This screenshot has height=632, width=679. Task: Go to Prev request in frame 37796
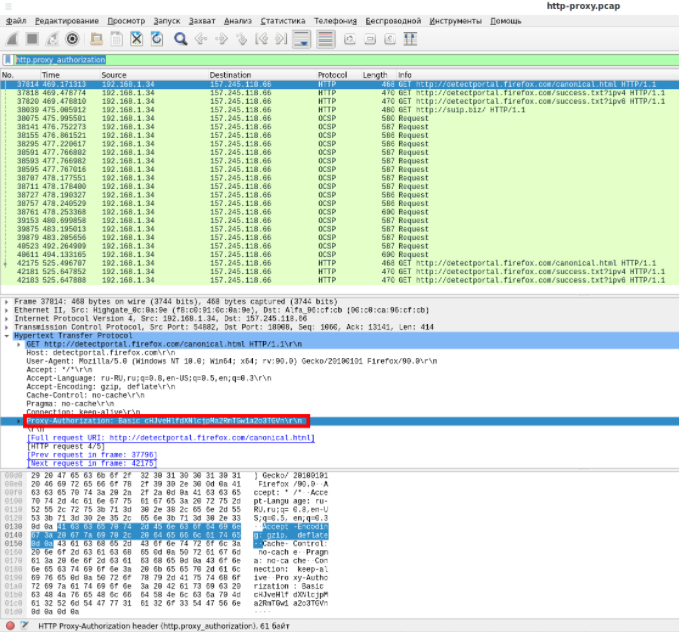pos(92,455)
